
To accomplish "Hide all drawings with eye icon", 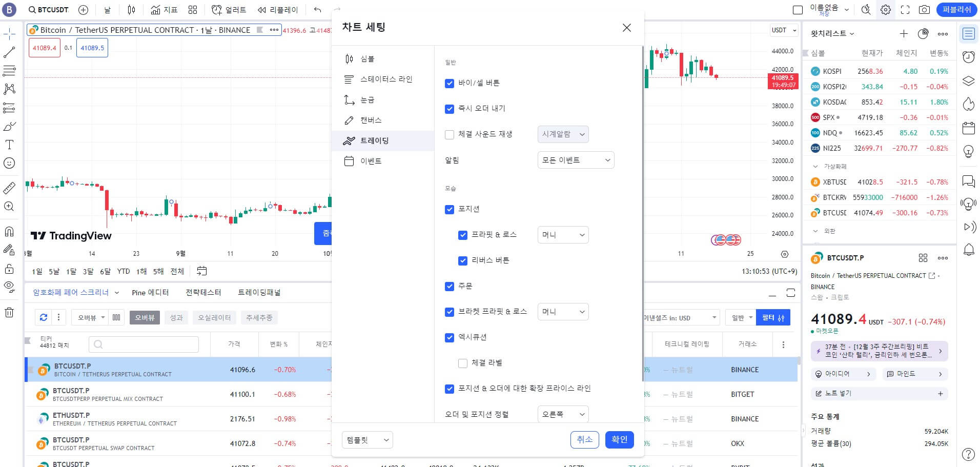I will (9, 287).
